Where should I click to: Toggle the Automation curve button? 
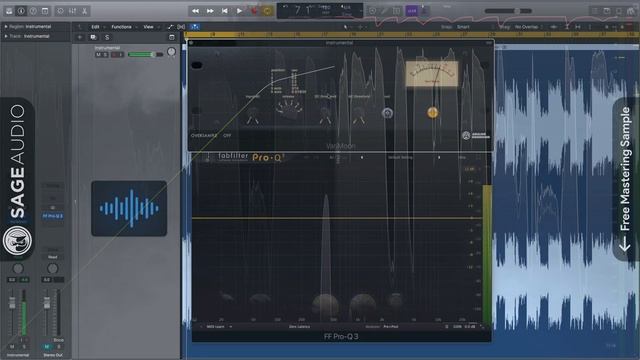(x=170, y=27)
